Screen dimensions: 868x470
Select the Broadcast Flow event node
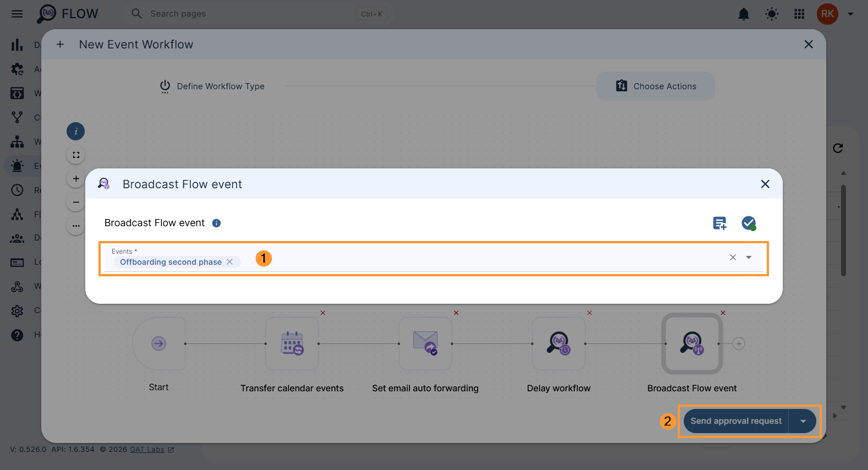(x=692, y=343)
